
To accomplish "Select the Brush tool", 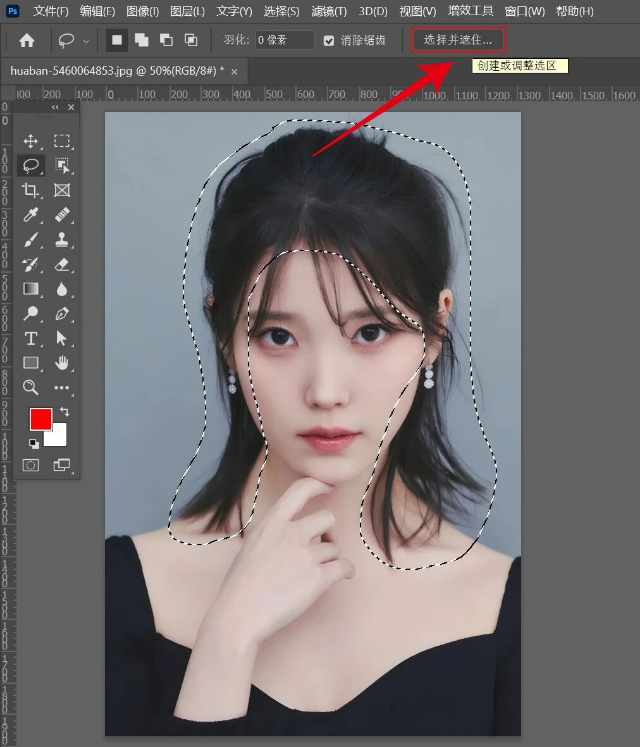I will tap(31, 240).
